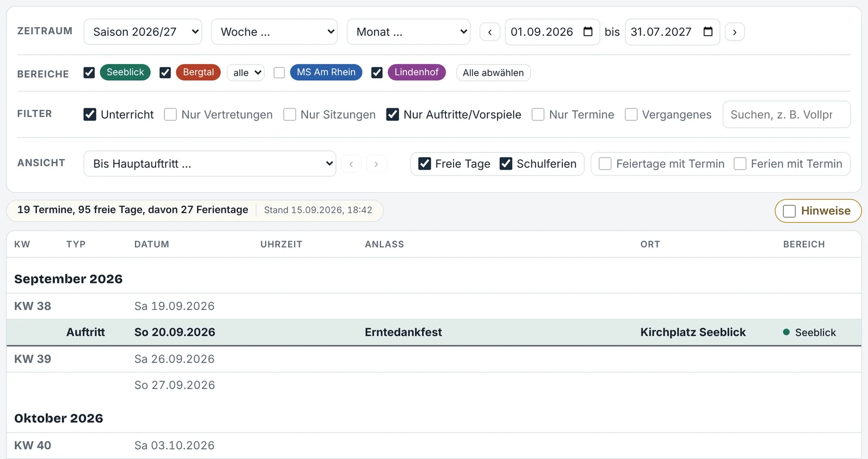868x459 pixels.
Task: Toggle the Hinweise checkbox button
Action: pyautogui.click(x=818, y=211)
